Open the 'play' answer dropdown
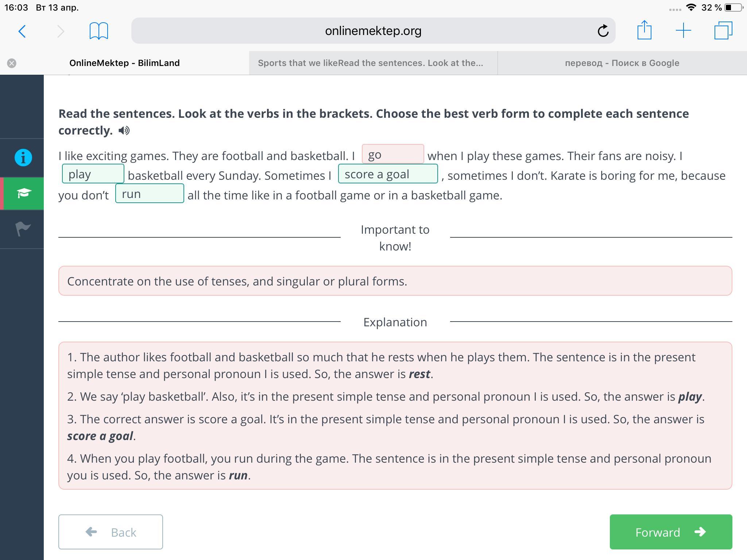The width and height of the screenshot is (747, 560). pos(93,174)
